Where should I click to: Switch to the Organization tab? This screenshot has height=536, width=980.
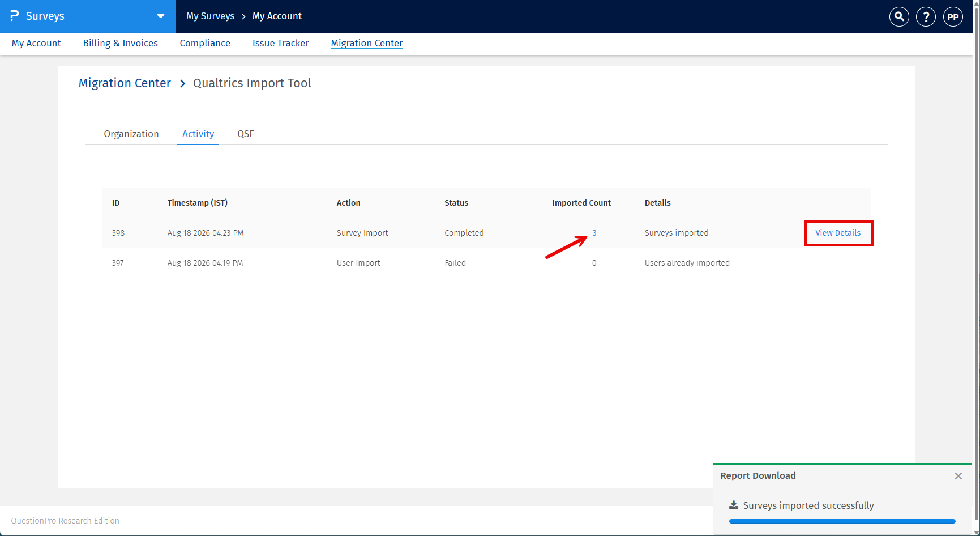[x=131, y=134]
